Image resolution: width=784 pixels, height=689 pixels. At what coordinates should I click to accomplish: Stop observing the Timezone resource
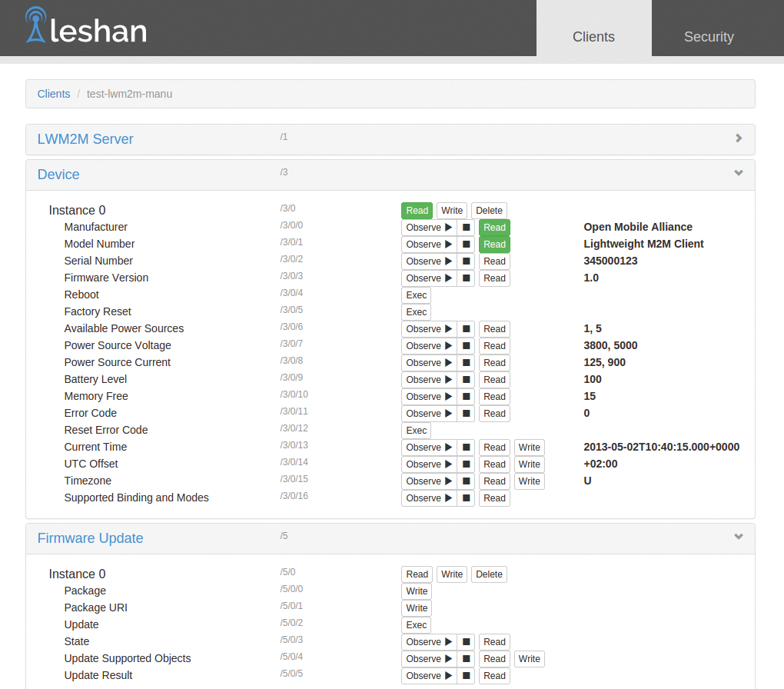click(466, 481)
